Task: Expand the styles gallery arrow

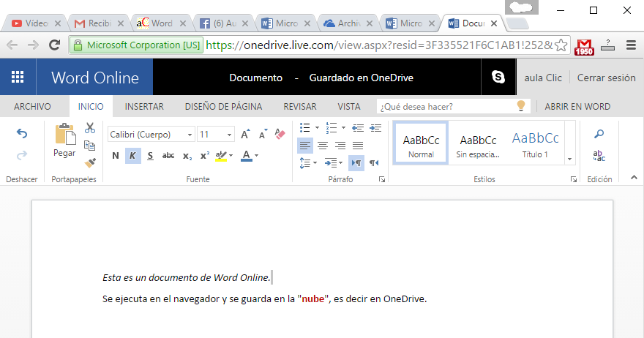Action: click(x=569, y=159)
